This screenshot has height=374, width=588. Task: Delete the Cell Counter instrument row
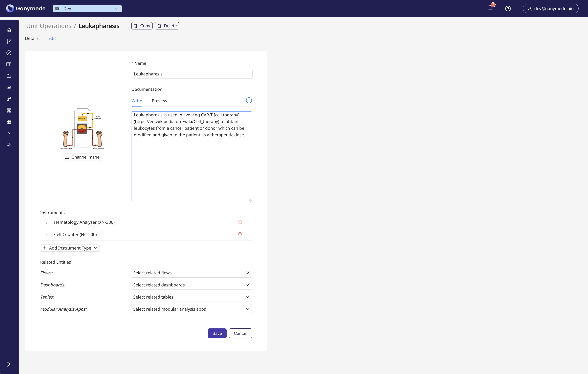pos(240,234)
